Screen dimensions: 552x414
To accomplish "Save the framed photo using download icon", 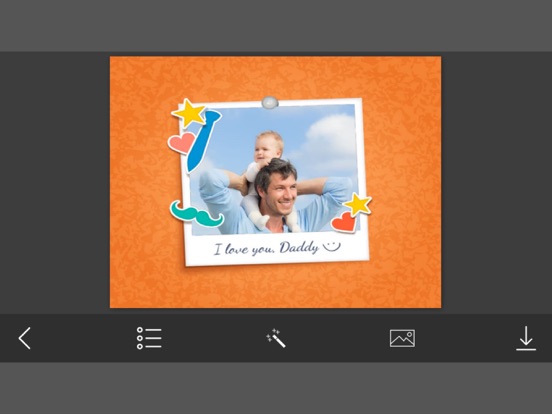I will point(526,338).
